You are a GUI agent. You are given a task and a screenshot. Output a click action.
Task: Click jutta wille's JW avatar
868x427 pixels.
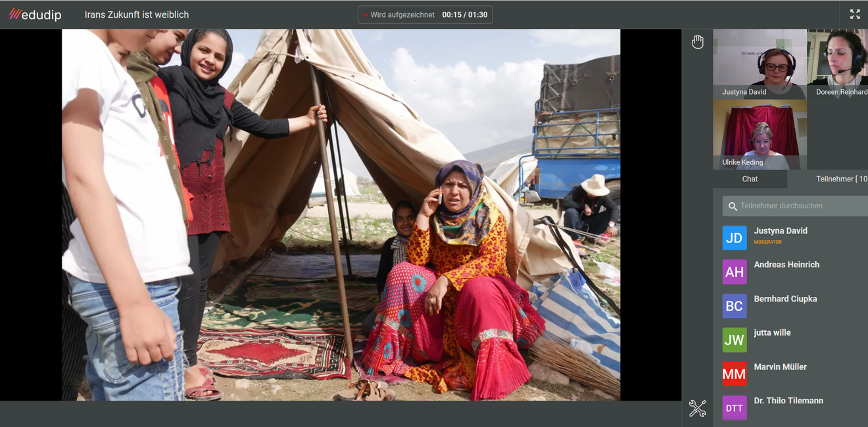pos(735,340)
